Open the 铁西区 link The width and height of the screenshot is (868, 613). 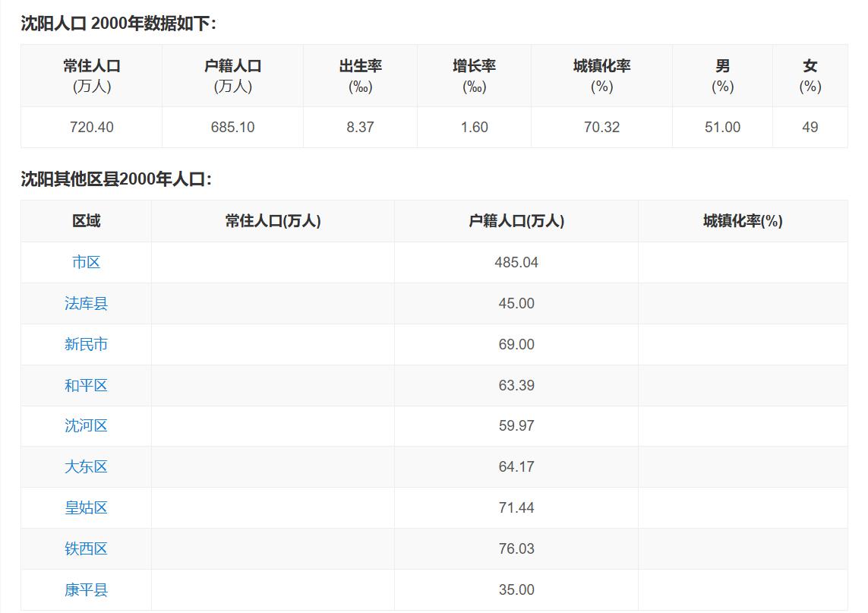tap(86, 548)
